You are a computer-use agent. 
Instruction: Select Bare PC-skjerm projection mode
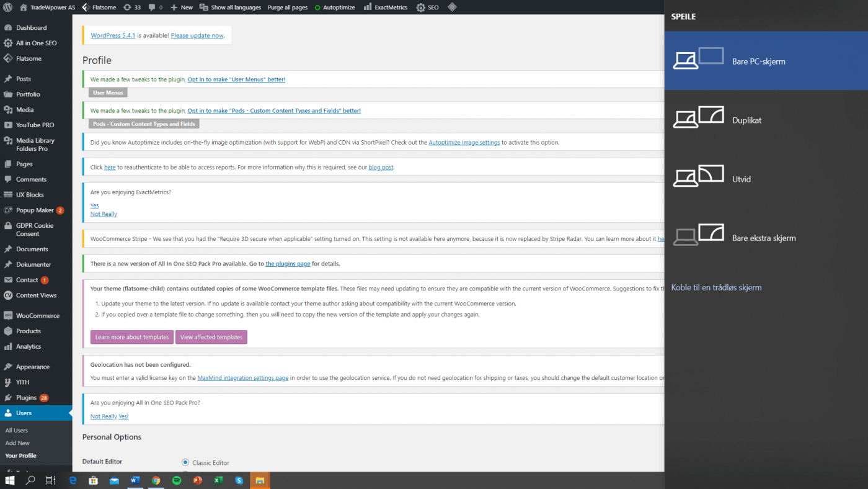pyautogui.click(x=766, y=61)
